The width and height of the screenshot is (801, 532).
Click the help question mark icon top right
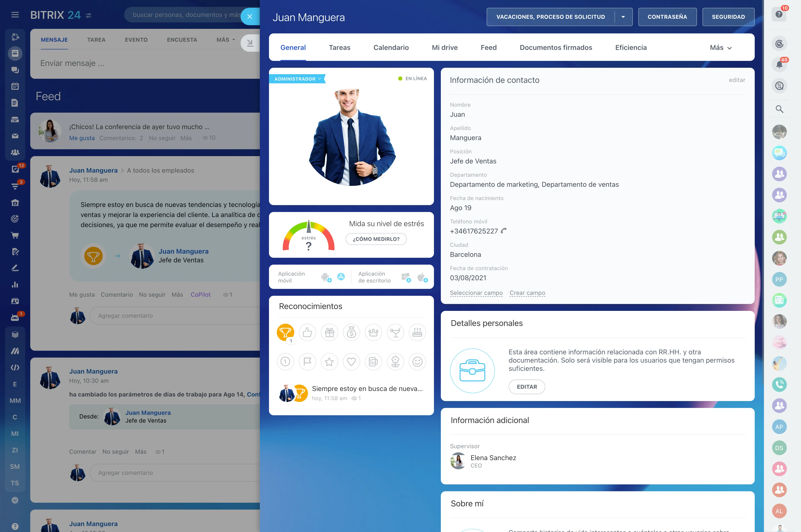[779, 14]
